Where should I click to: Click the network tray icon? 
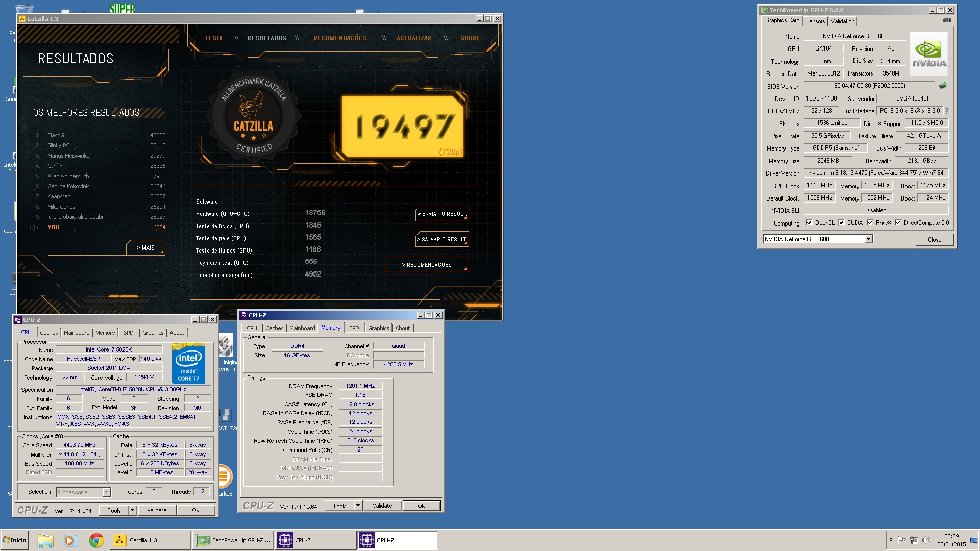coord(914,540)
